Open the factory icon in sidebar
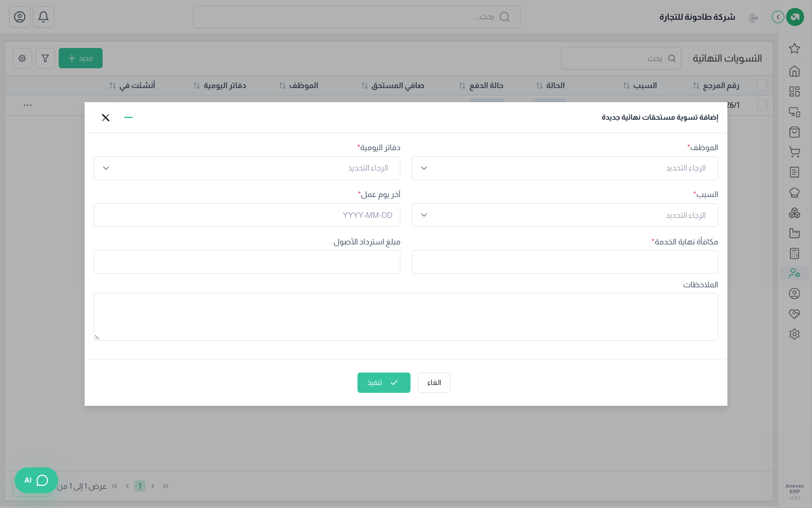This screenshot has height=508, width=812. (795, 233)
